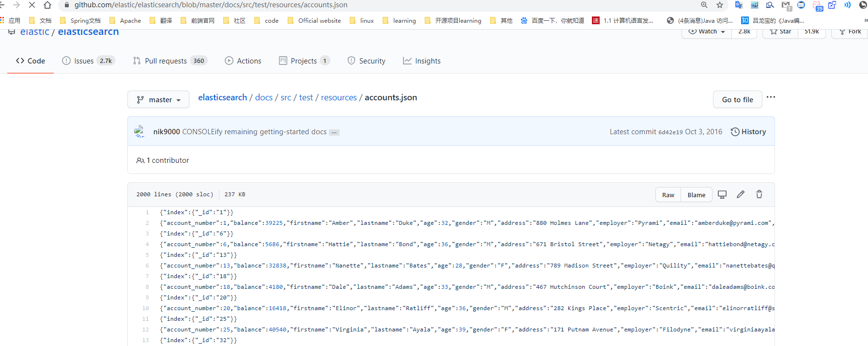View the Raw file

pyautogui.click(x=668, y=195)
